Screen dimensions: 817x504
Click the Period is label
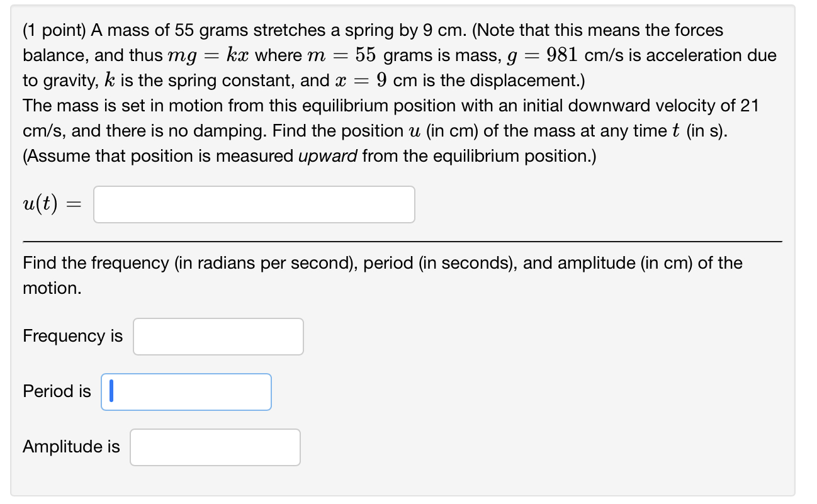click(56, 391)
